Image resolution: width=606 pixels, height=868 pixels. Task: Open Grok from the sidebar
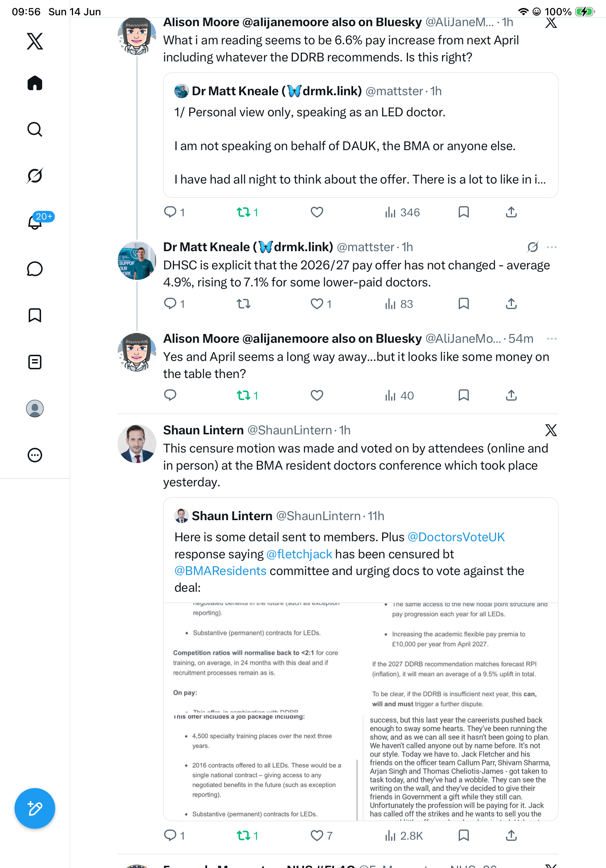click(x=35, y=176)
